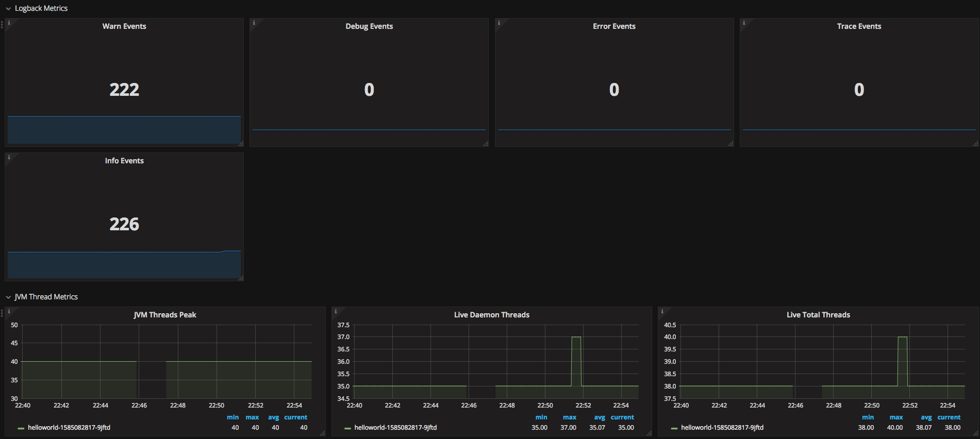Open the info icon on JVM Threads Peak panel
The width and height of the screenshot is (980, 439).
tap(9, 311)
